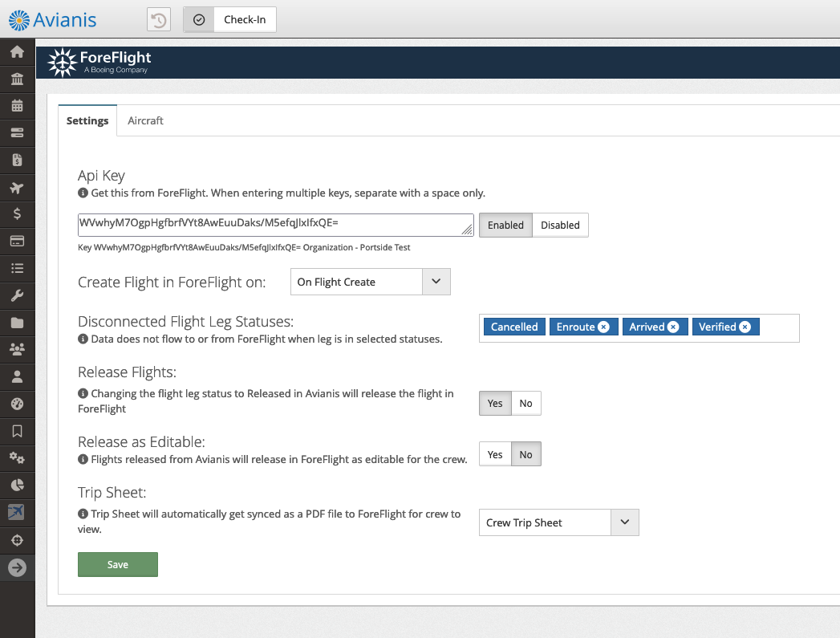Screen dimensions: 840x638
Task: Select the Settings tab
Action: click(x=87, y=120)
